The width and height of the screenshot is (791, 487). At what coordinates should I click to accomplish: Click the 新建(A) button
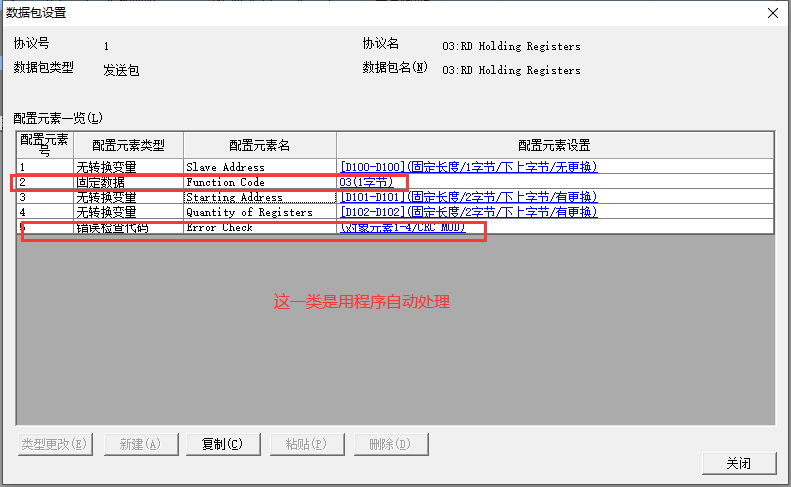click(x=138, y=444)
